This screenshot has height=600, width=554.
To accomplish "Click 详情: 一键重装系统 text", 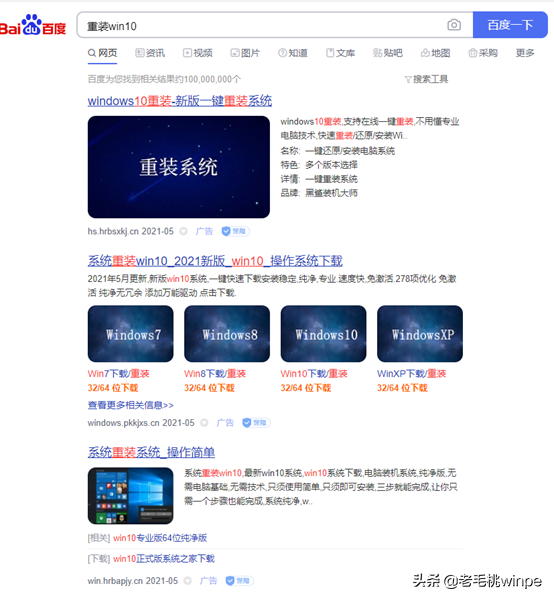I will tap(319, 179).
